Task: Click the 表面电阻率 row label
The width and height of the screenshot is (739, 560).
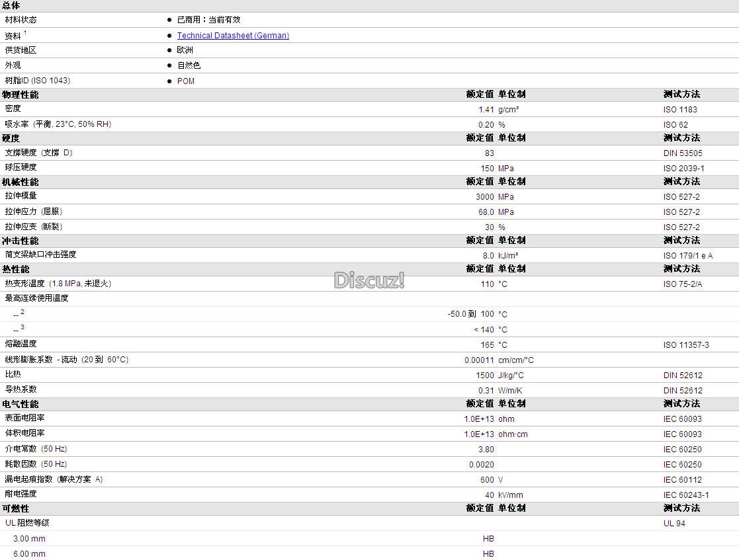Action: [x=24, y=418]
